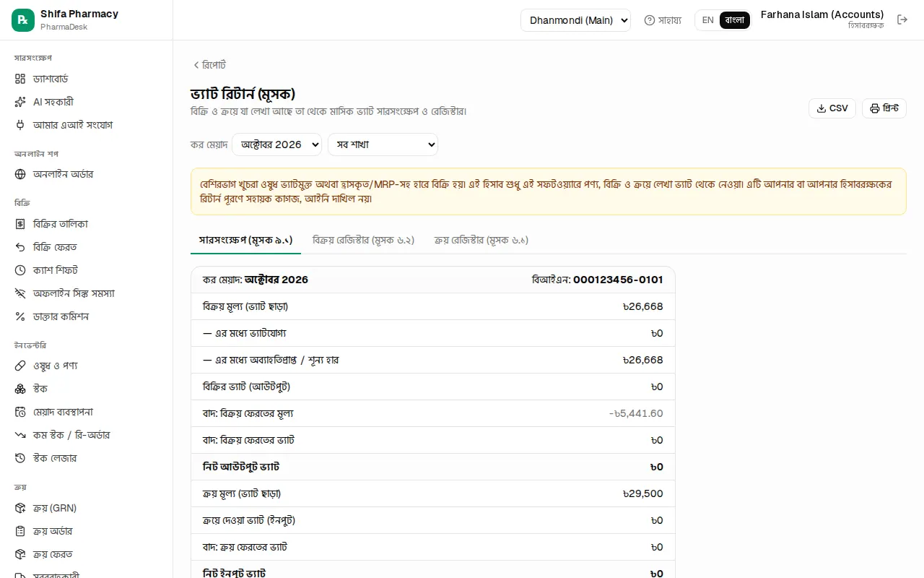Open মেয়াদ ব্যবস্থাপনা calendar icon
The image size is (924, 578).
pos(20,412)
